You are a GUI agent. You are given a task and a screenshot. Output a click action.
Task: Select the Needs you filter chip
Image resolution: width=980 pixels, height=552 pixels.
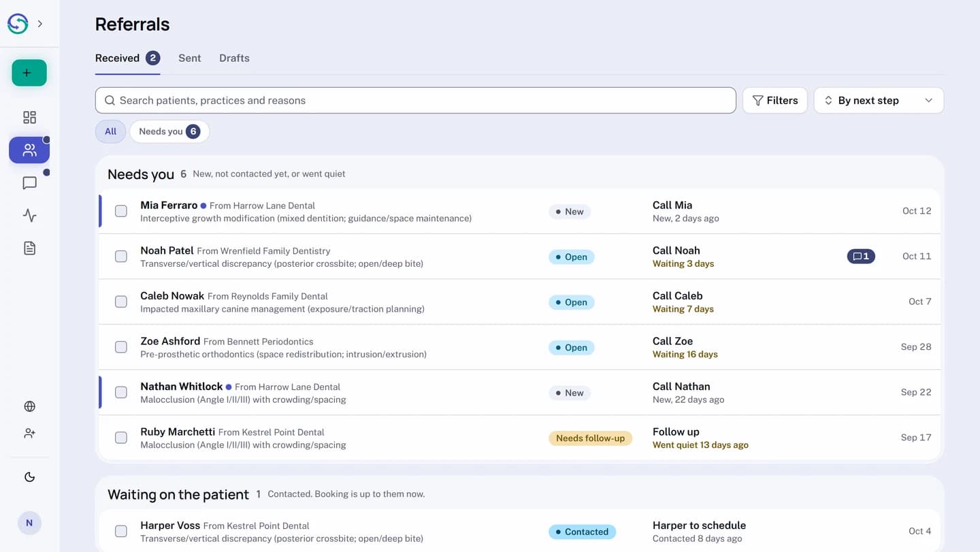(x=169, y=131)
